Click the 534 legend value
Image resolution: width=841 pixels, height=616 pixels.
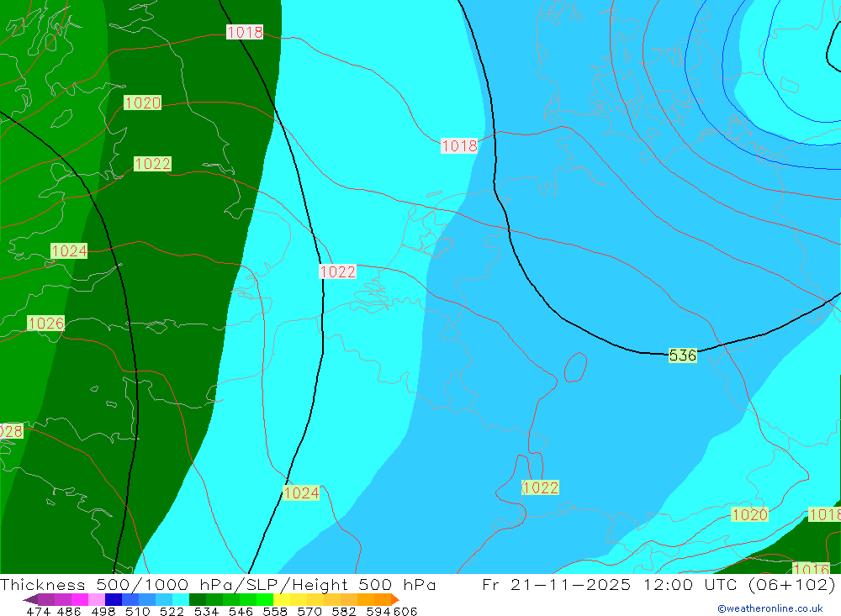207,612
